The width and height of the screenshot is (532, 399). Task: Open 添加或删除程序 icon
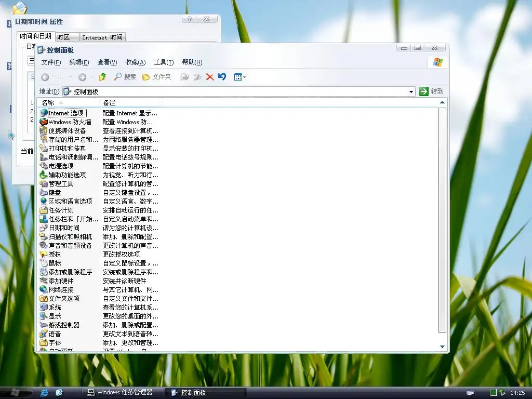pos(44,272)
